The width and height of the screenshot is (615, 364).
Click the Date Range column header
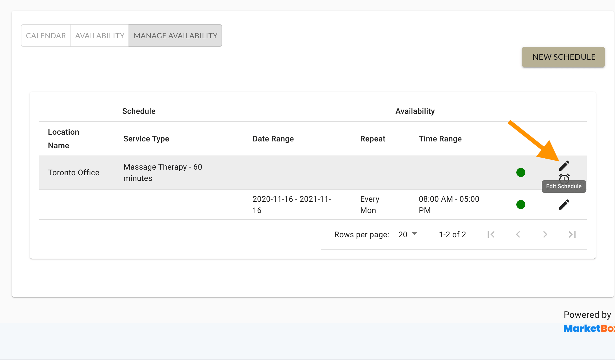pyautogui.click(x=273, y=139)
